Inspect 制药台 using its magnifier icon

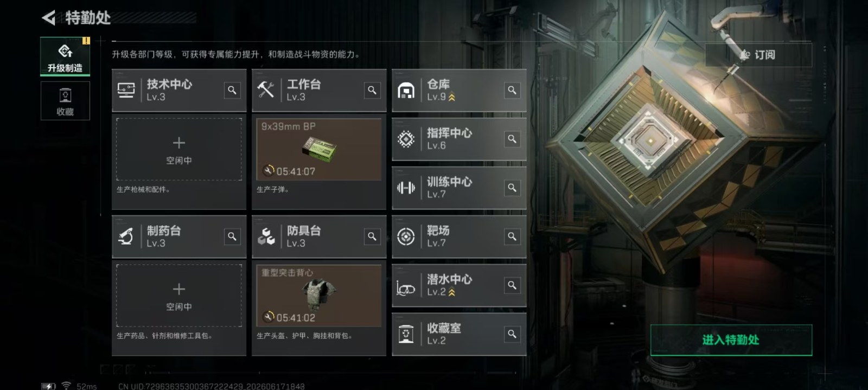(x=232, y=236)
